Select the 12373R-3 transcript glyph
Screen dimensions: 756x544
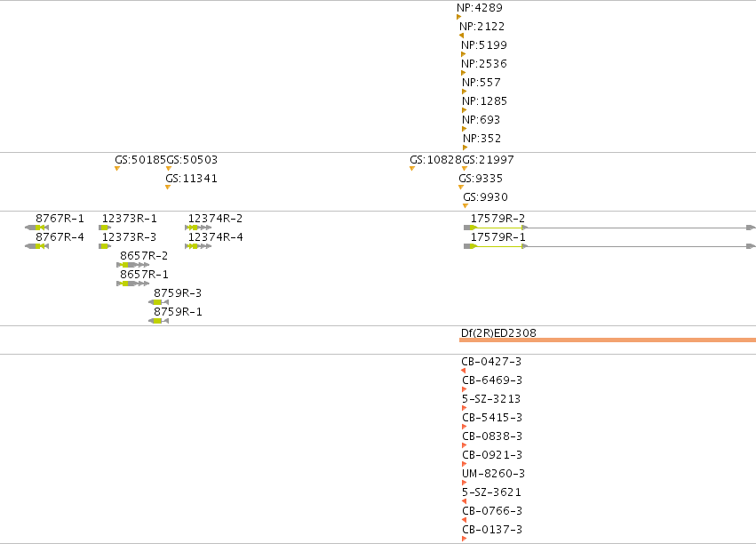point(105,246)
